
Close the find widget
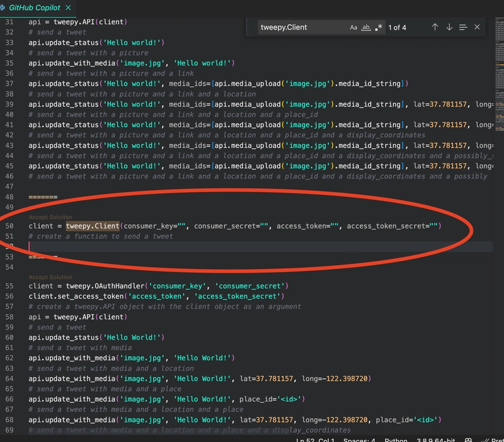pos(477,28)
